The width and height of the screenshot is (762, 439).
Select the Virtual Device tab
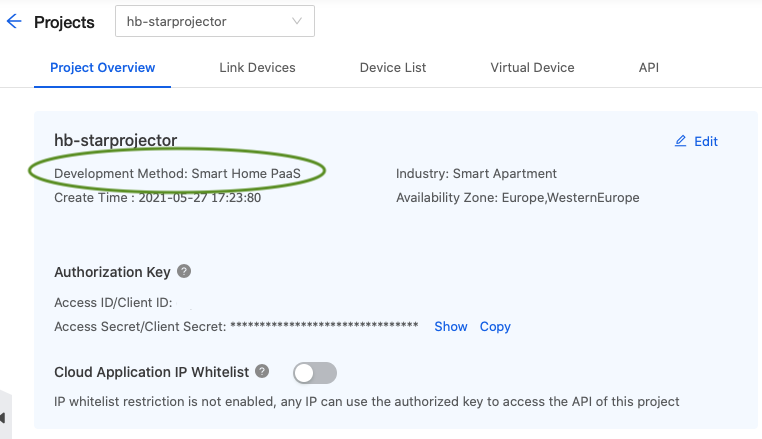tap(532, 68)
